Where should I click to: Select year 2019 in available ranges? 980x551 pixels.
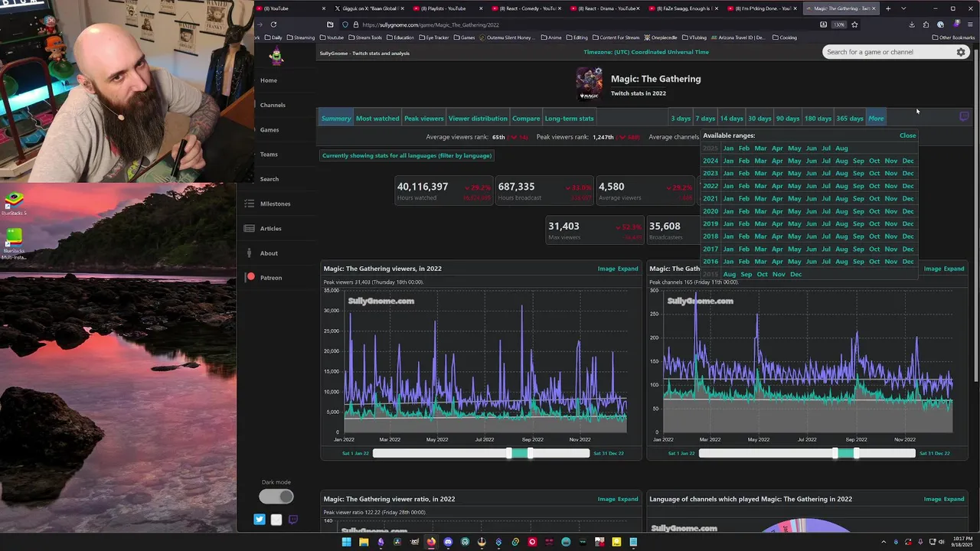tap(710, 223)
